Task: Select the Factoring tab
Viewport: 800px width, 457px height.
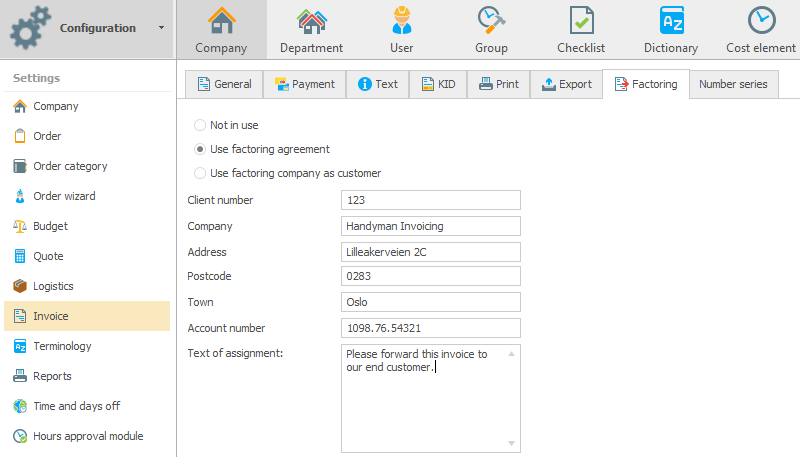Action: tap(646, 84)
